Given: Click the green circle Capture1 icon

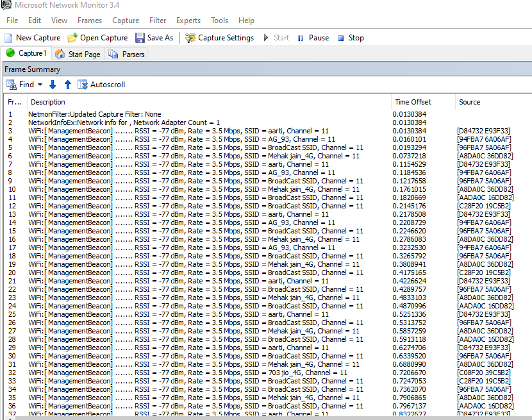Looking at the screenshot, I should click(x=10, y=53).
